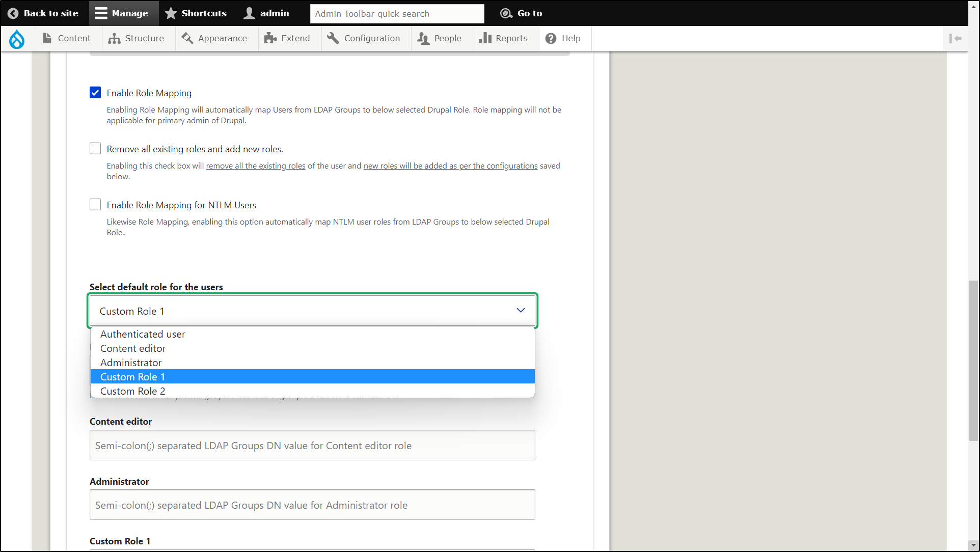Viewport: 980px width, 552px height.
Task: Click the Go to search icon
Action: click(506, 13)
